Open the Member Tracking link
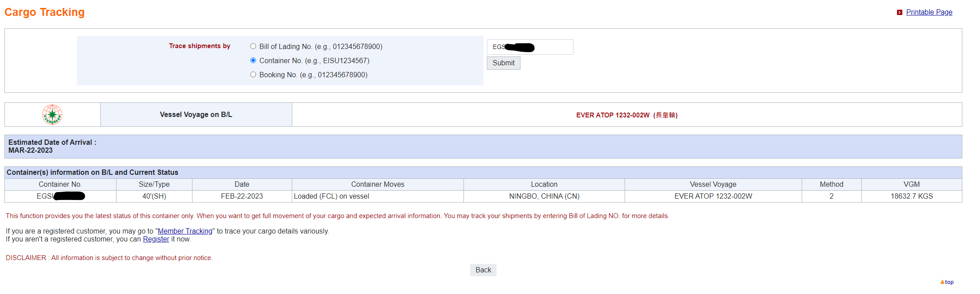The height and width of the screenshot is (294, 980). pyautogui.click(x=185, y=231)
